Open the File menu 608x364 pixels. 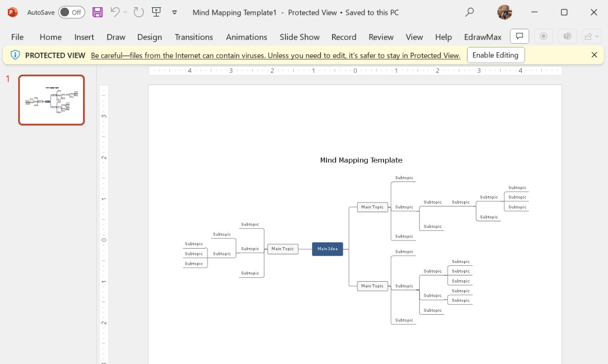point(17,37)
